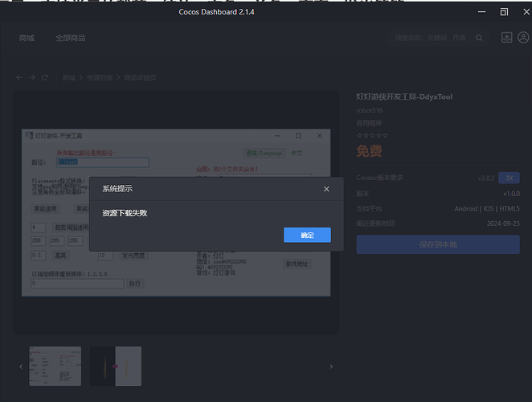Click the 资源下载失败 message text

[125, 213]
